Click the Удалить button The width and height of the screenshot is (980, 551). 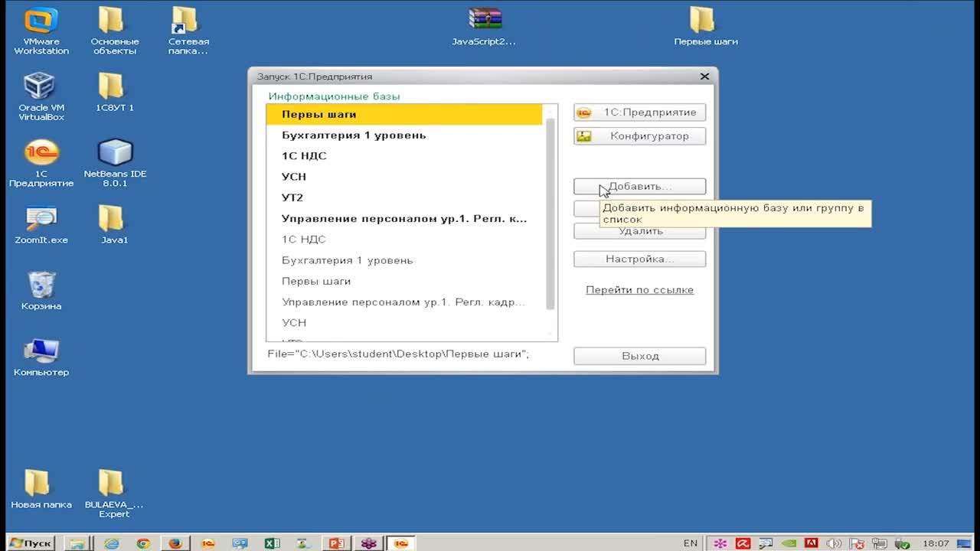639,231
